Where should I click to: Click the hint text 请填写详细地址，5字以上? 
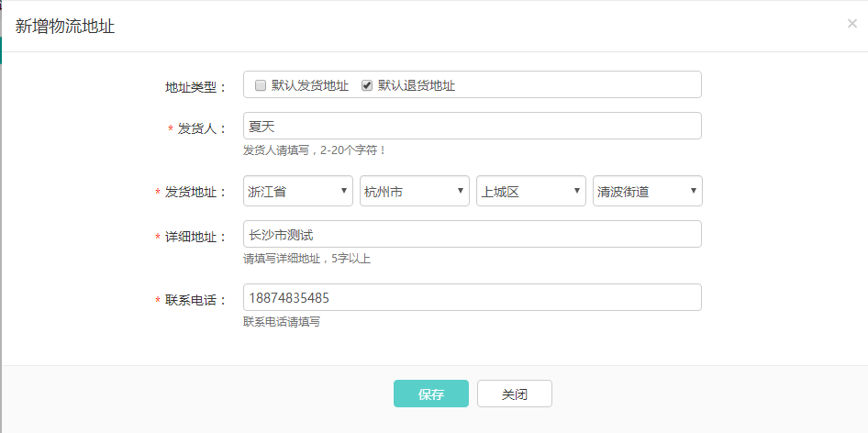(x=306, y=259)
